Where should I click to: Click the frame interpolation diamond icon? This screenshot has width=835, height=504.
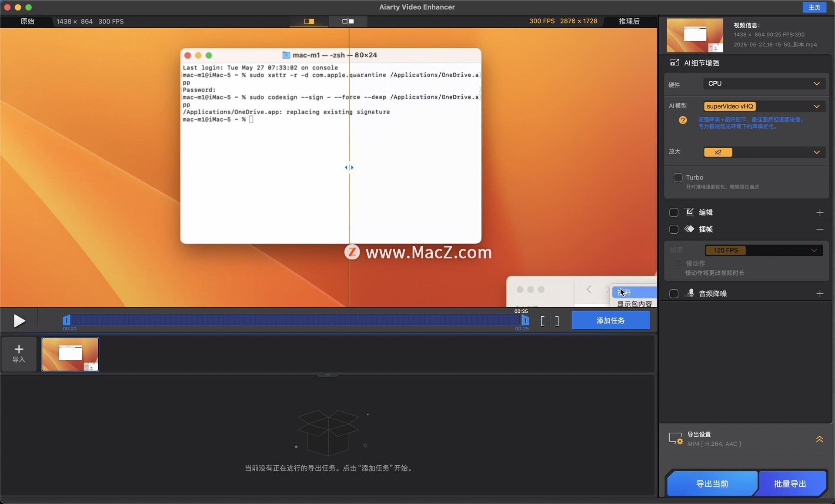[689, 229]
